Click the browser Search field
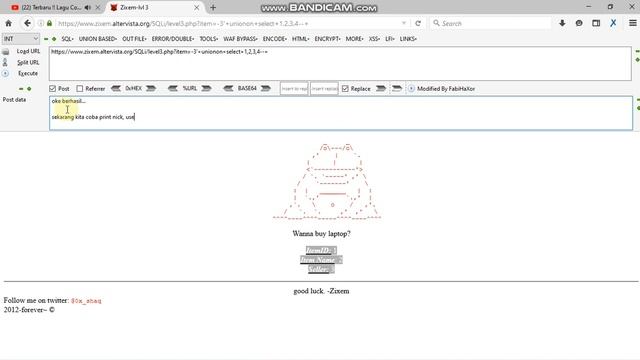Image resolution: width=640 pixels, height=360 pixels. click(491, 23)
